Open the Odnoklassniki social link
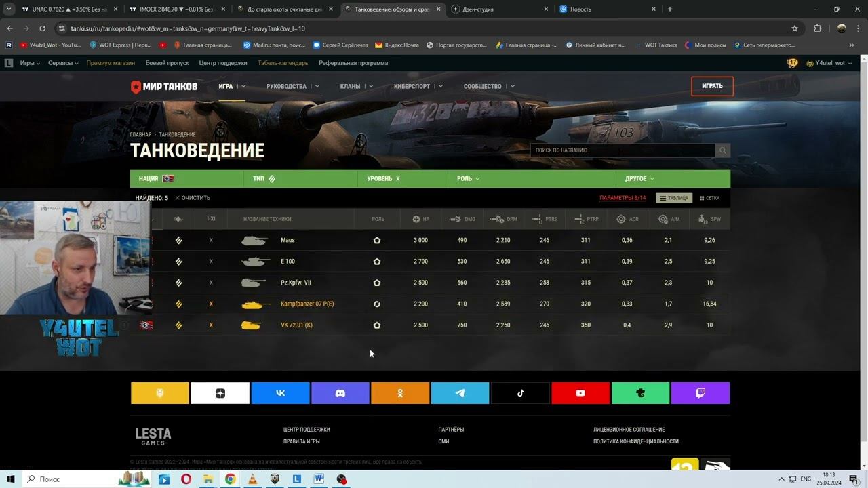Screen dimensions: 868x488 [x=400, y=393]
